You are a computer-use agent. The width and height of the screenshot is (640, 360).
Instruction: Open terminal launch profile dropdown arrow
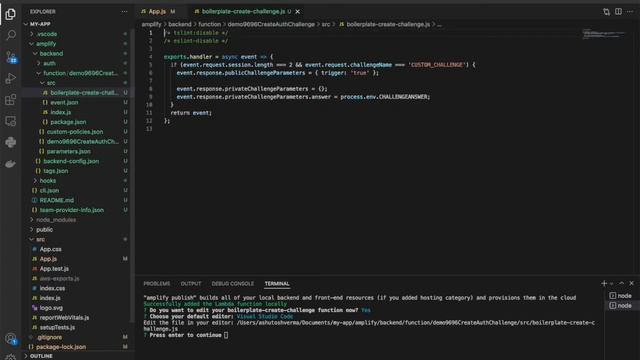(x=611, y=284)
